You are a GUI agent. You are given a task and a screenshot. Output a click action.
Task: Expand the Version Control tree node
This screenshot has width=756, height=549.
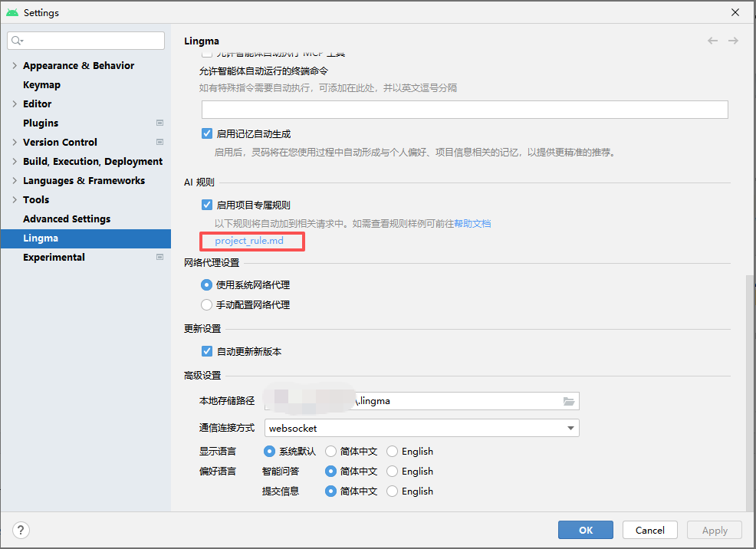(x=15, y=142)
